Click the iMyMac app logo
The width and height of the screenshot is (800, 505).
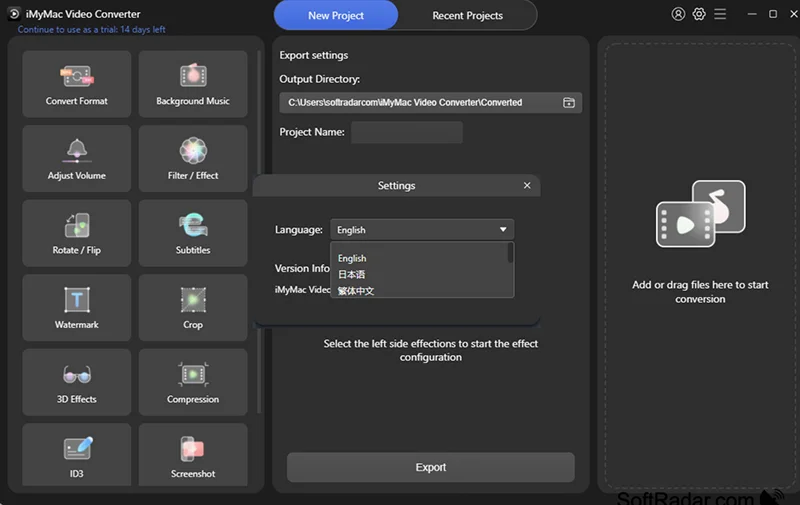(14, 14)
